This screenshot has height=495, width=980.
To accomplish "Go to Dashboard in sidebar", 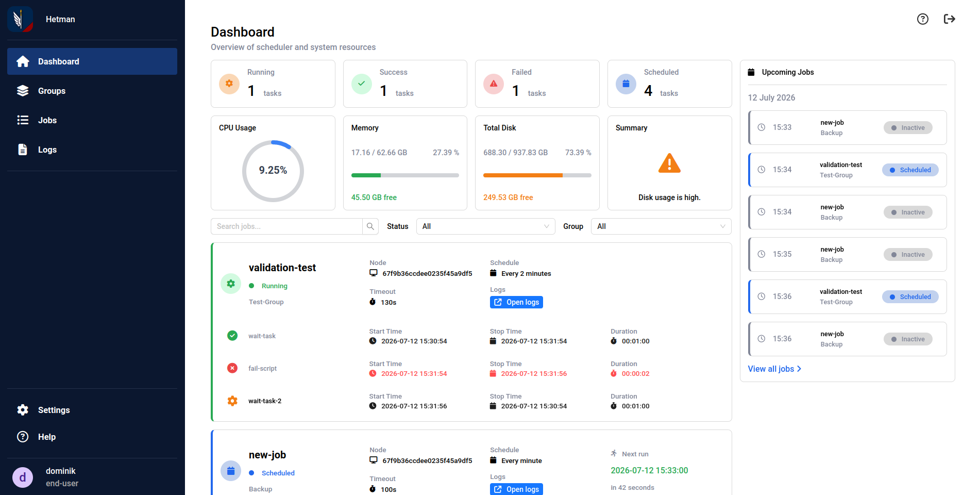I will pos(92,61).
